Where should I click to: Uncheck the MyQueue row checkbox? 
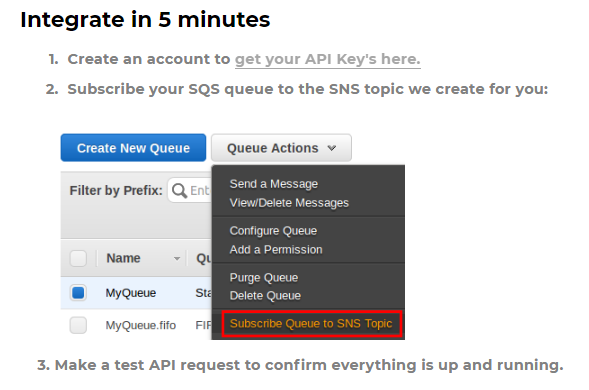point(78,293)
